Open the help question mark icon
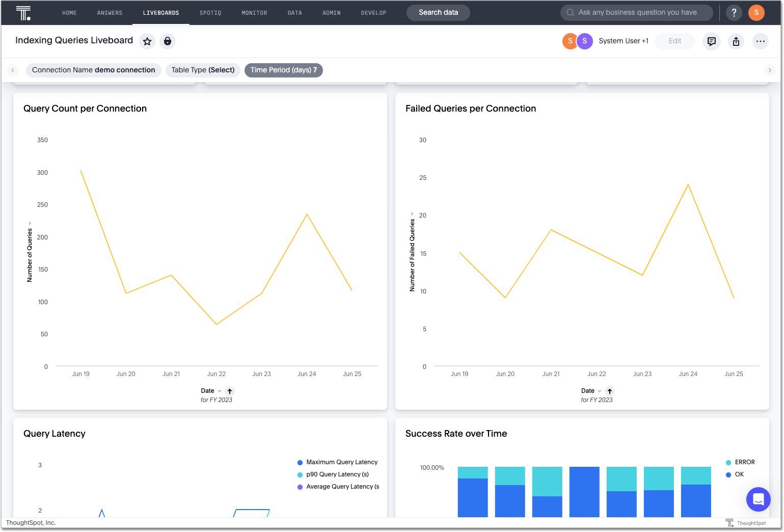The height and width of the screenshot is (532, 784). coord(734,13)
